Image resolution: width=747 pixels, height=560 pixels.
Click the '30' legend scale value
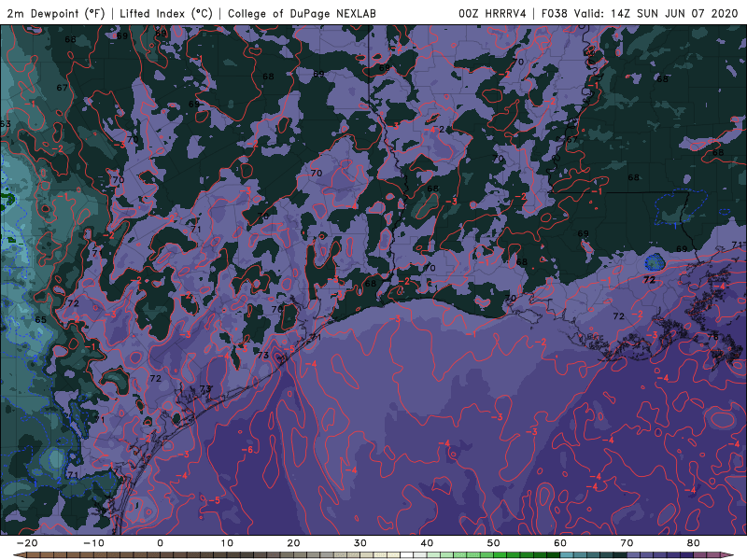[x=360, y=543]
